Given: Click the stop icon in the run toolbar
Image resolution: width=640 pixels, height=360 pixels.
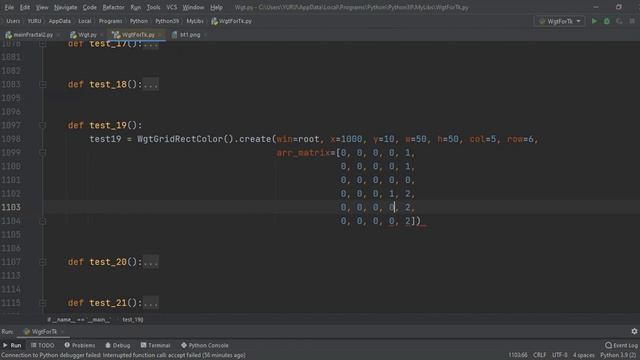Looking at the screenshot, I should [x=632, y=21].
